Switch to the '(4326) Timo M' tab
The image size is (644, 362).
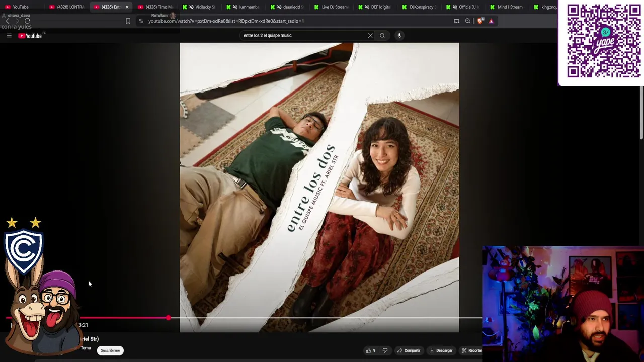[155, 7]
